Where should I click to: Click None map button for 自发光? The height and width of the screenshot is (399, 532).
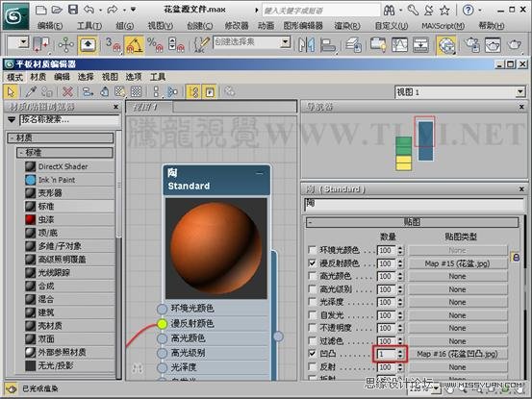click(x=457, y=315)
